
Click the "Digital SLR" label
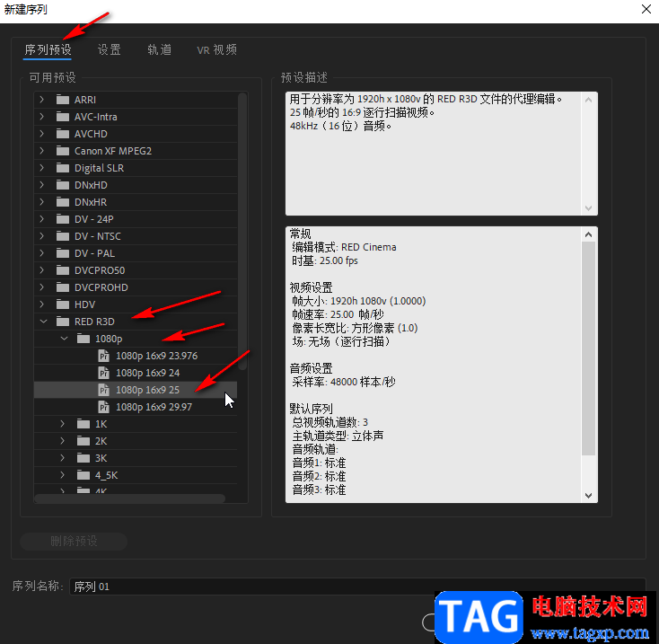[99, 168]
